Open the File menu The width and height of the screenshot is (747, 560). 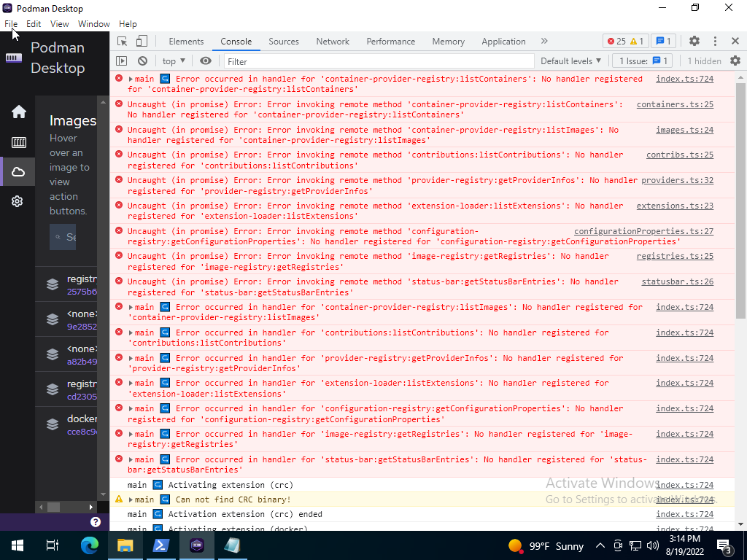coord(11,23)
